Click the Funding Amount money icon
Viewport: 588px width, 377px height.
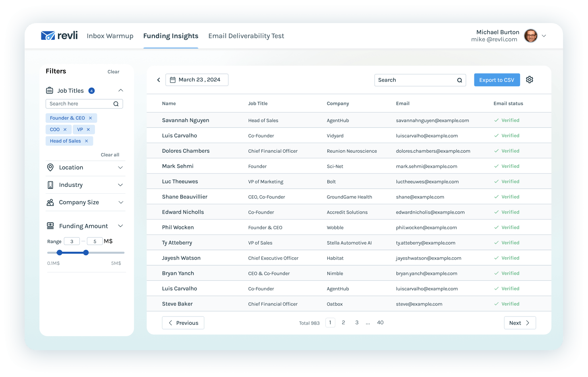(x=50, y=226)
